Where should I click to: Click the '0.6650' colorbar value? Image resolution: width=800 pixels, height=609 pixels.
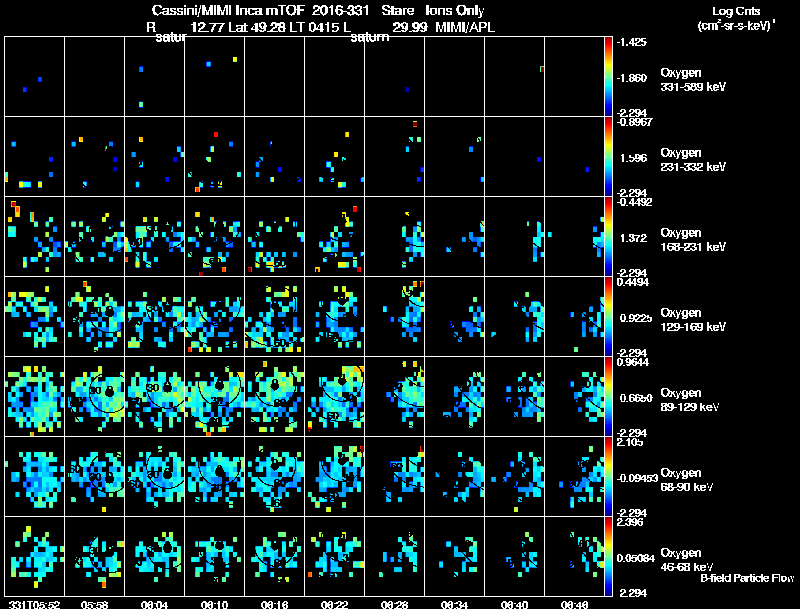636,398
